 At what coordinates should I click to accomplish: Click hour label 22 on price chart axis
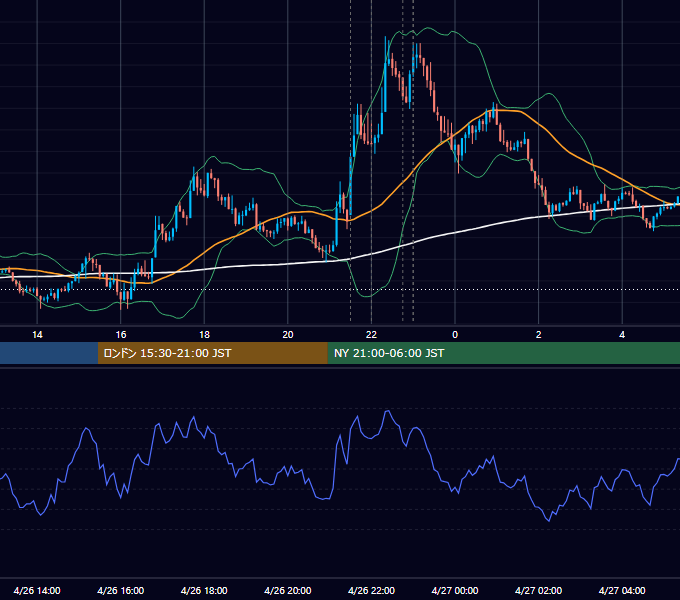coord(371,335)
